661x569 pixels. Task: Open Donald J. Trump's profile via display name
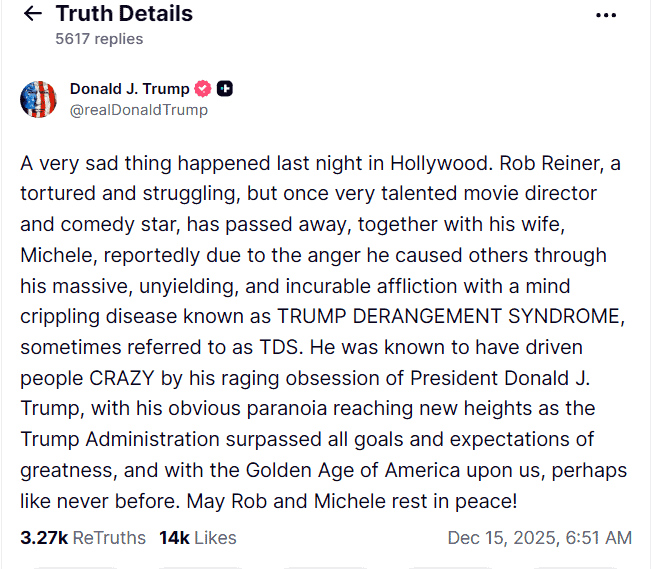point(129,89)
